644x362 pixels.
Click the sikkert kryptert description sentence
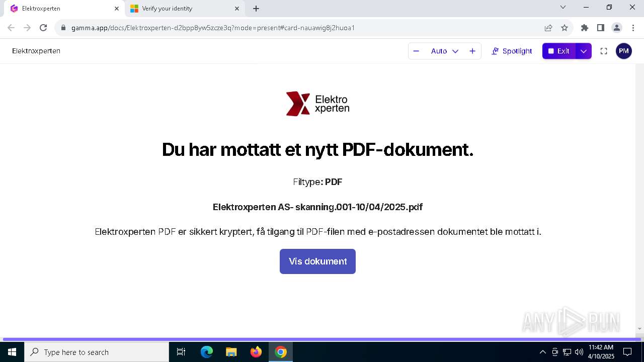point(317,232)
